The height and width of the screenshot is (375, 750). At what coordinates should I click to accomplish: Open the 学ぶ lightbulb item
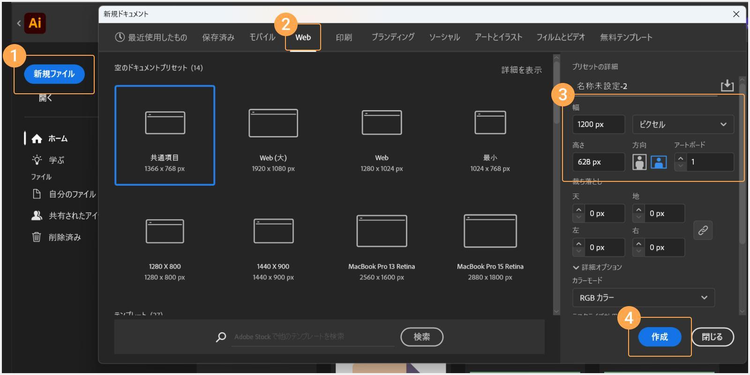coord(37,160)
